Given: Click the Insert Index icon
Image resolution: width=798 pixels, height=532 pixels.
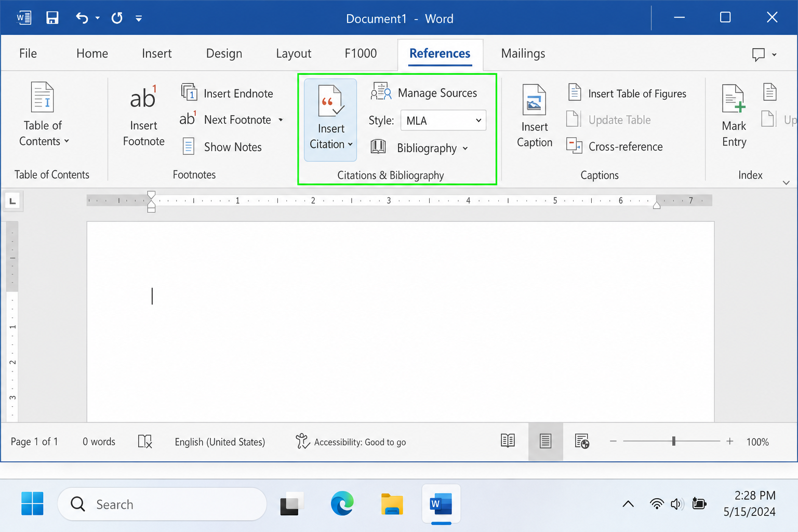Looking at the screenshot, I should (x=770, y=91).
